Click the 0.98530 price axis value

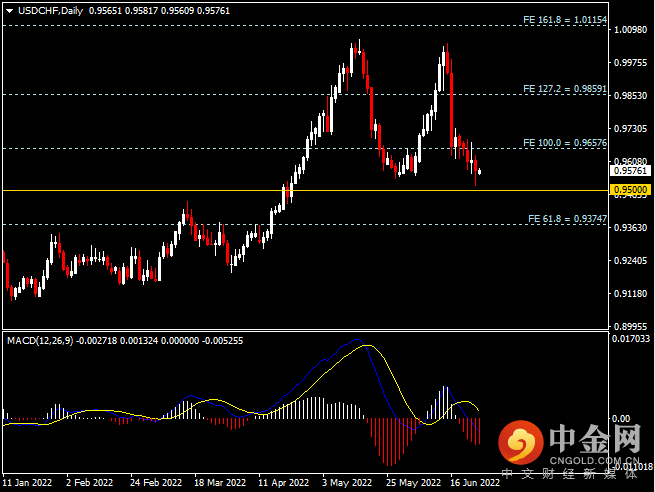pos(630,96)
